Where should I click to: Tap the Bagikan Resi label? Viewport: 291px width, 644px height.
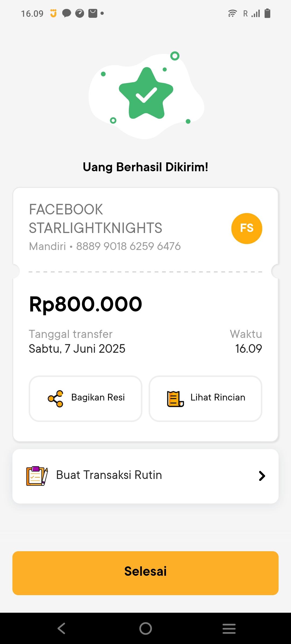pos(98,398)
